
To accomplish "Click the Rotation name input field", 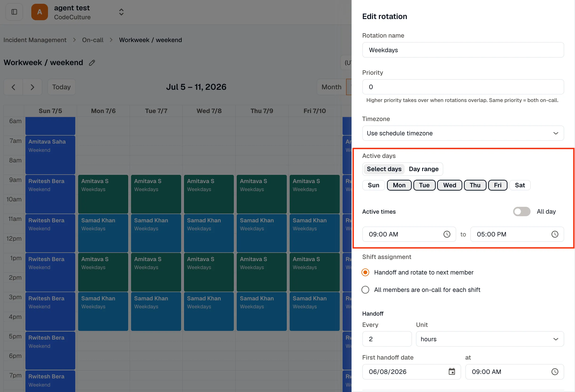I will point(463,50).
